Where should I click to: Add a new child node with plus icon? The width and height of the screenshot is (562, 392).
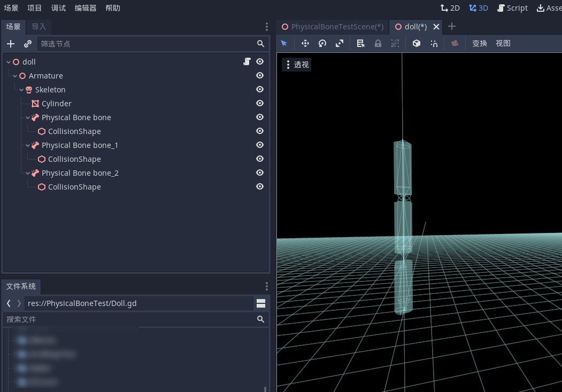(x=11, y=44)
